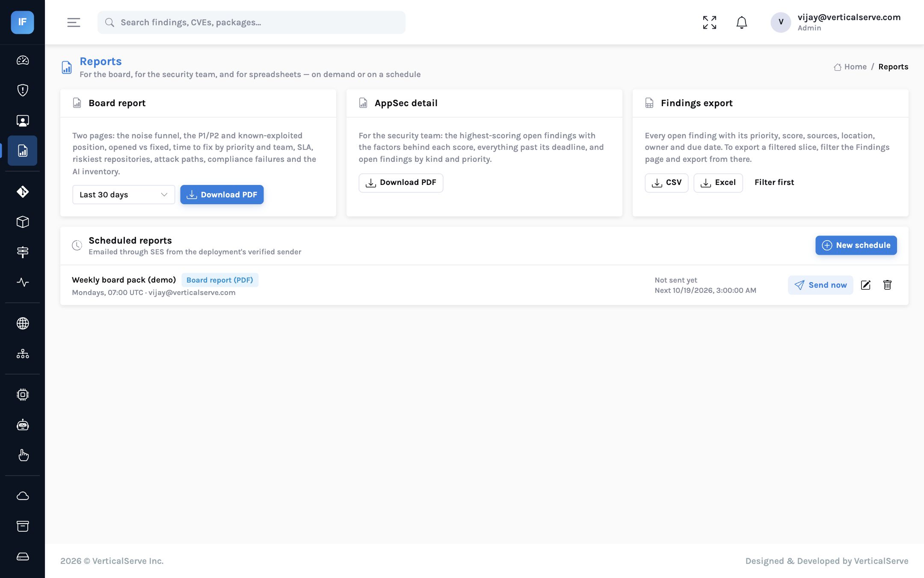Open the vijay@verticalserve.com account menu

pyautogui.click(x=835, y=22)
